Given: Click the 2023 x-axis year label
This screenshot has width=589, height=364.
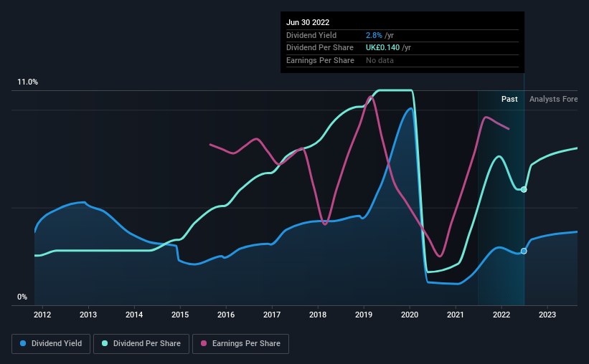Looking at the screenshot, I should (547, 314).
